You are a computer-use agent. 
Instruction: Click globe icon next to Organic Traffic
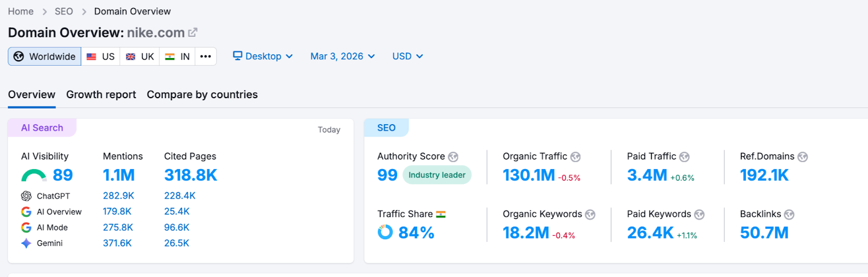(x=576, y=157)
